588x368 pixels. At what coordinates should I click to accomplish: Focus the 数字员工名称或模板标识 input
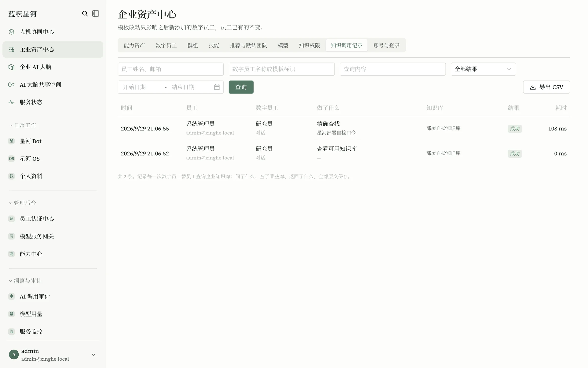[x=282, y=69]
